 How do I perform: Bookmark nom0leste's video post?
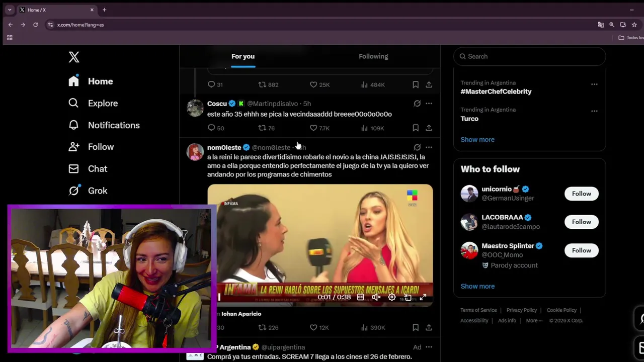416,327
